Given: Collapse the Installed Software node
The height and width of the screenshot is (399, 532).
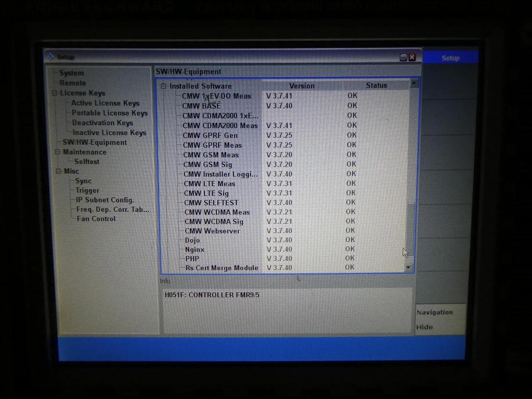Looking at the screenshot, I should tap(163, 86).
